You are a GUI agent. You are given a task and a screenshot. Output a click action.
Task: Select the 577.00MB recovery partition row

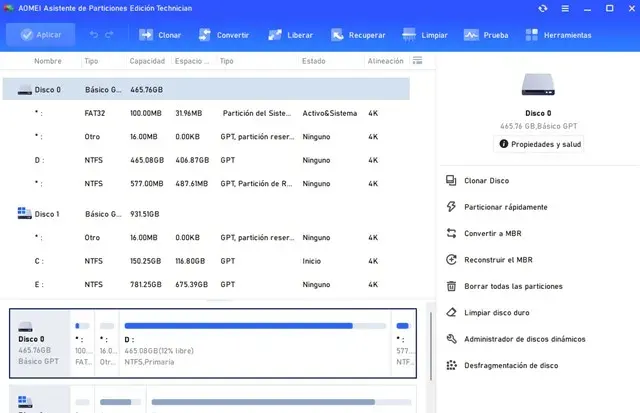206,184
